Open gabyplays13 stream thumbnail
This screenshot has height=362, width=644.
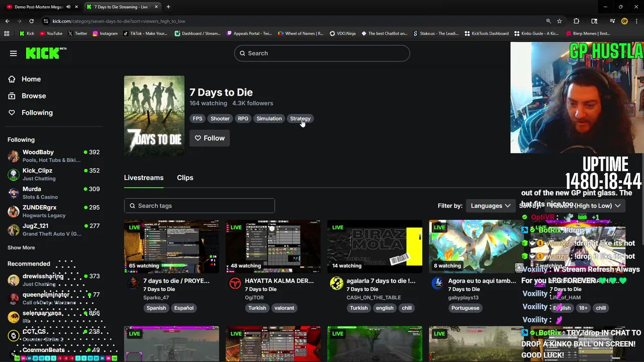pyautogui.click(x=476, y=246)
